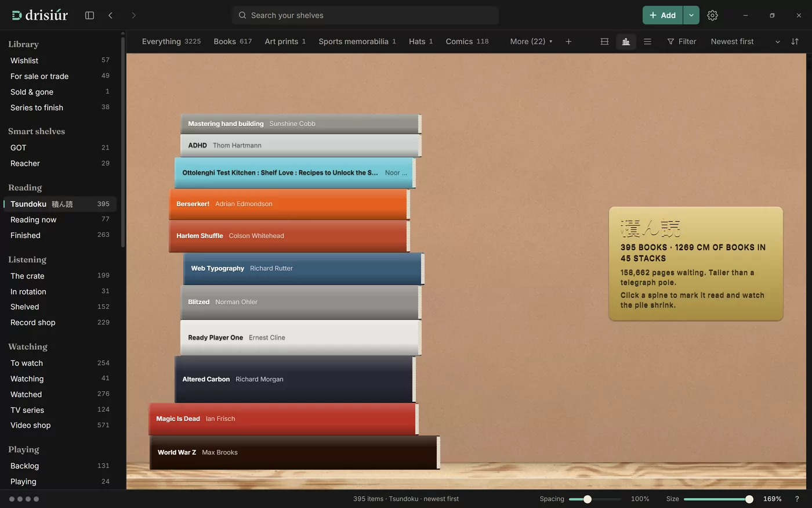Select the Hats tab
The width and height of the screenshot is (812, 508).
(420, 42)
